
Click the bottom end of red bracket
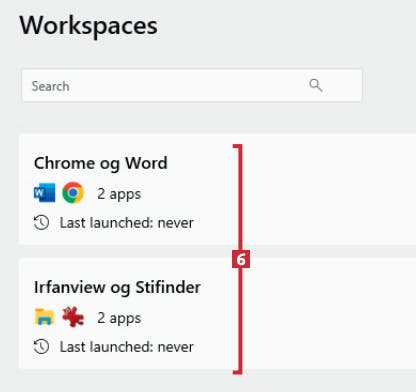(x=238, y=372)
